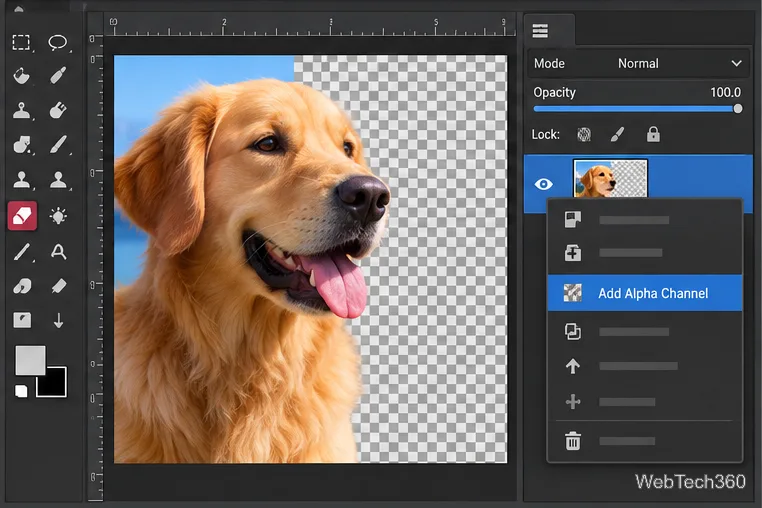Viewport: 762px width, 508px height.
Task: Select the Rectangle Select tool
Action: (x=21, y=43)
